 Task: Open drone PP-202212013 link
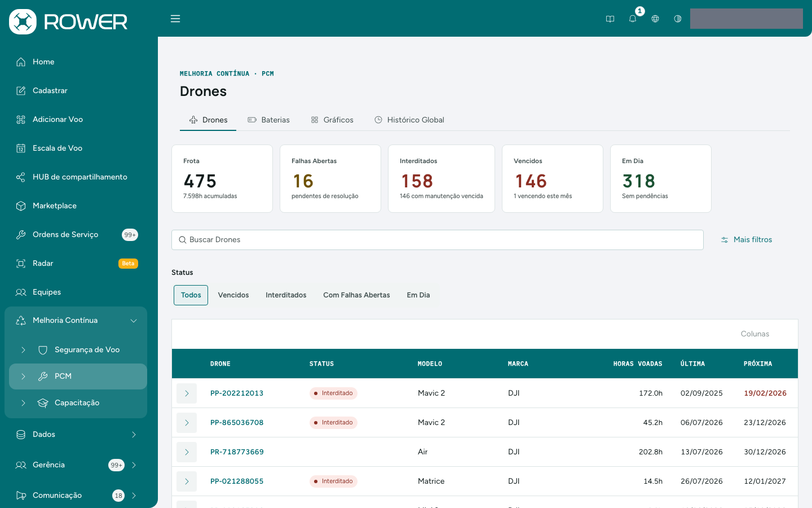(237, 393)
